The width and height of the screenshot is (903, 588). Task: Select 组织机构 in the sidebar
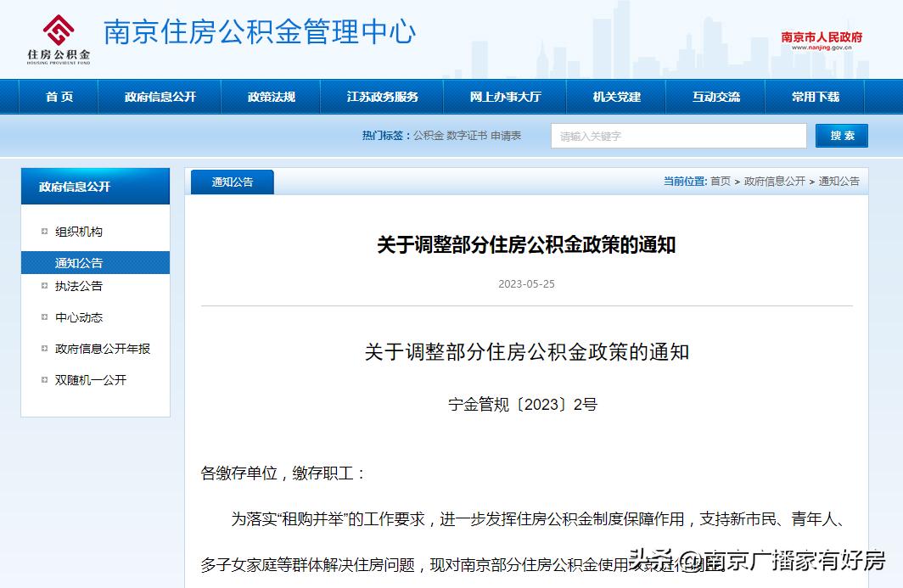[78, 230]
